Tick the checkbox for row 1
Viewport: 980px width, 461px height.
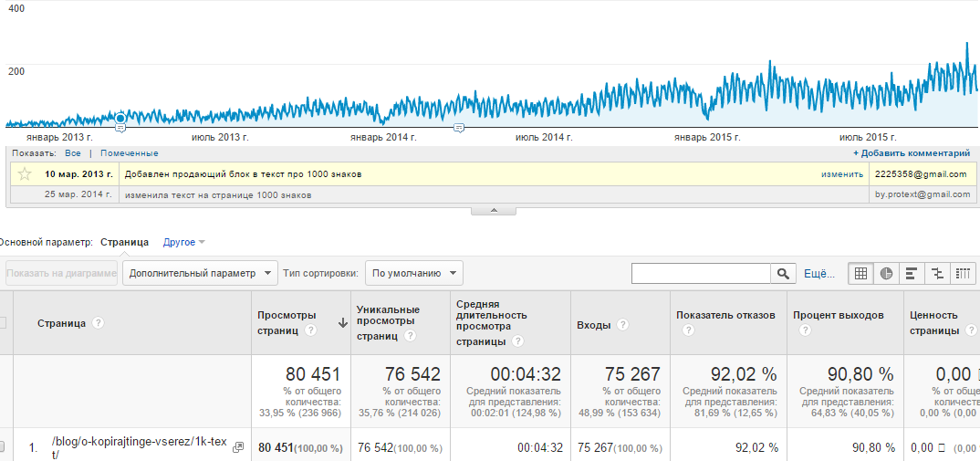click(2, 447)
